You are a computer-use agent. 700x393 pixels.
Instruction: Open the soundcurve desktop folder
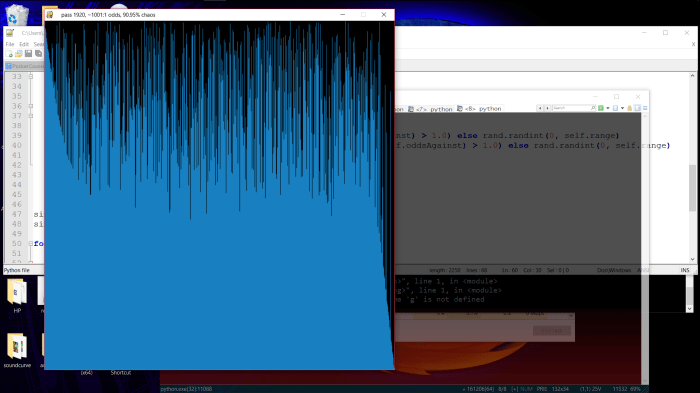(x=17, y=351)
